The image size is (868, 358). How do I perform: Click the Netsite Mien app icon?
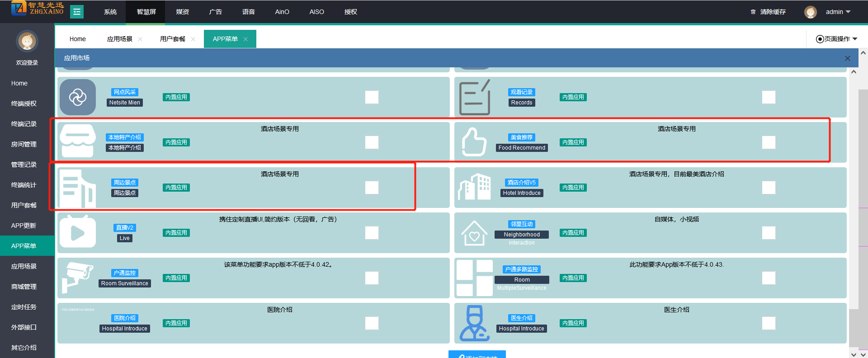77,97
